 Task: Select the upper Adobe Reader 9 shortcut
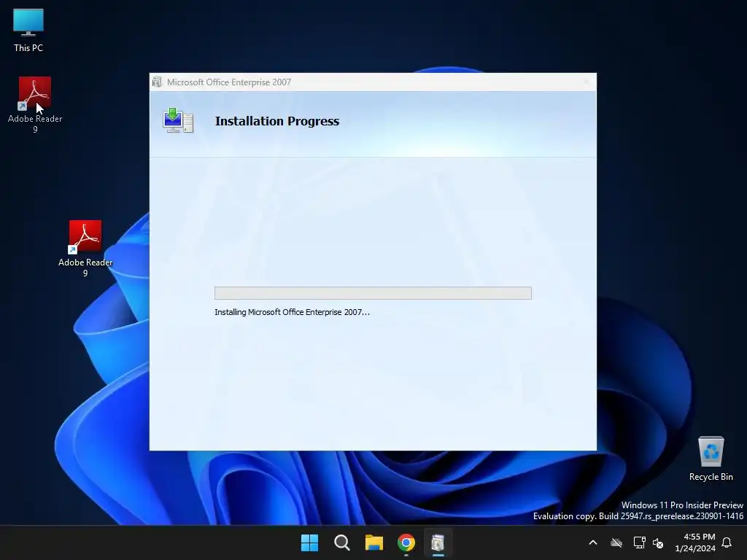pos(35,104)
